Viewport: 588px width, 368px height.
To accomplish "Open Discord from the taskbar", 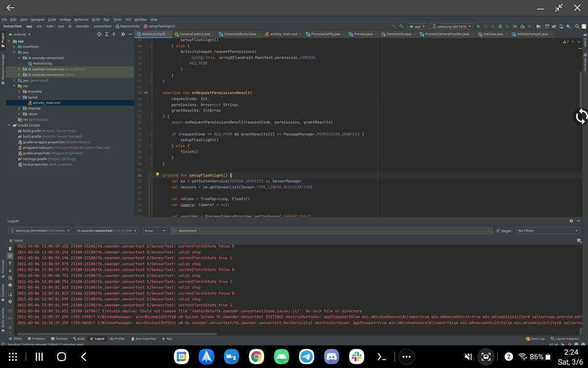I will 332,357.
